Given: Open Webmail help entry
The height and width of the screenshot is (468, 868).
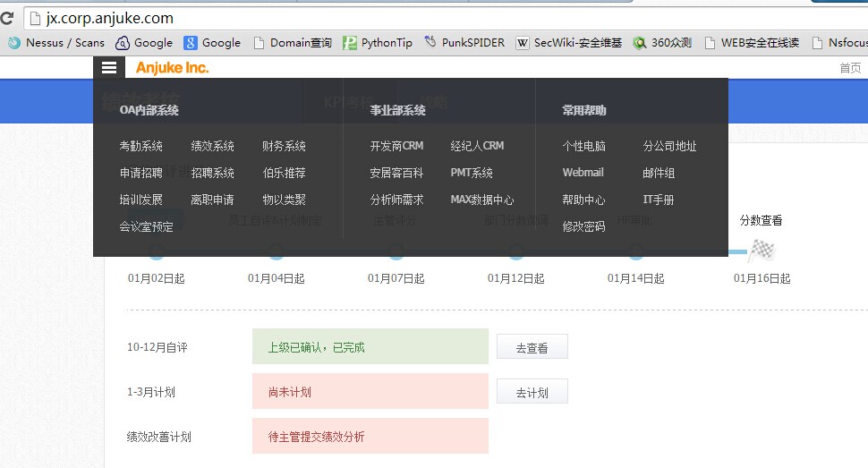Looking at the screenshot, I should [x=583, y=172].
